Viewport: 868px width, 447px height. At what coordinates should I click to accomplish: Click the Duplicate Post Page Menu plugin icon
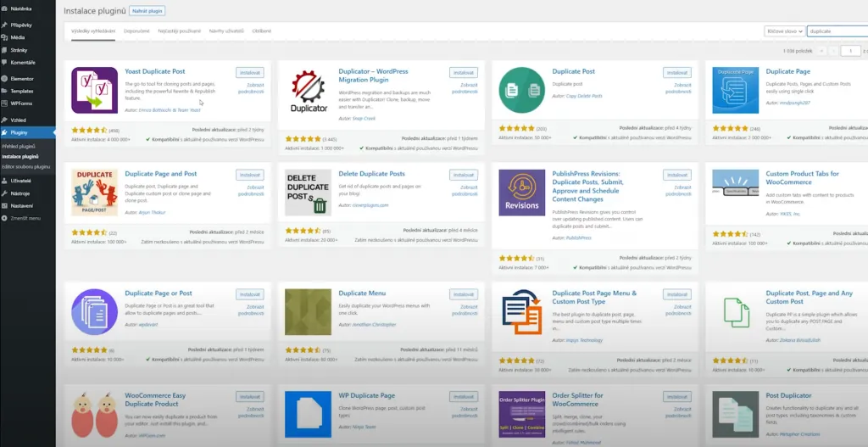(x=522, y=312)
